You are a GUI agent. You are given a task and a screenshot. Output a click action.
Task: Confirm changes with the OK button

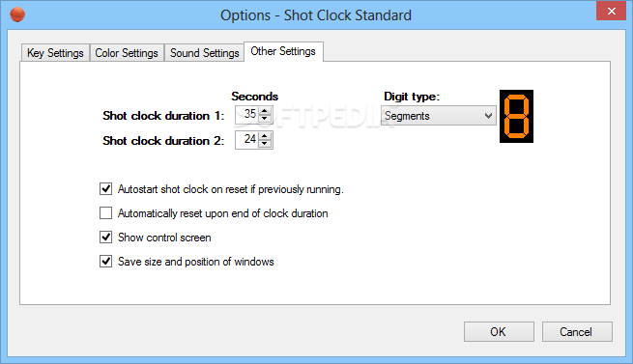coord(499,332)
